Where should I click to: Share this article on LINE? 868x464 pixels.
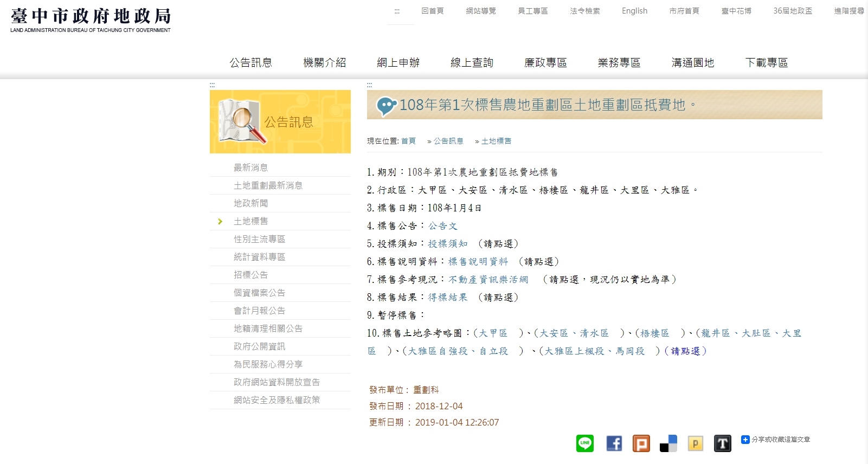pos(585,443)
